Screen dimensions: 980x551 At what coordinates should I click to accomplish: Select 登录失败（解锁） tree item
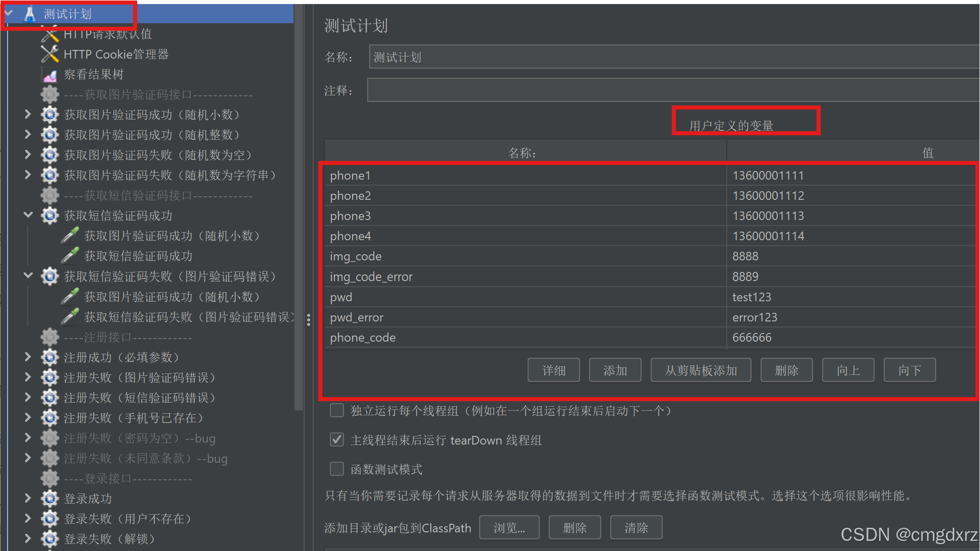(x=109, y=539)
